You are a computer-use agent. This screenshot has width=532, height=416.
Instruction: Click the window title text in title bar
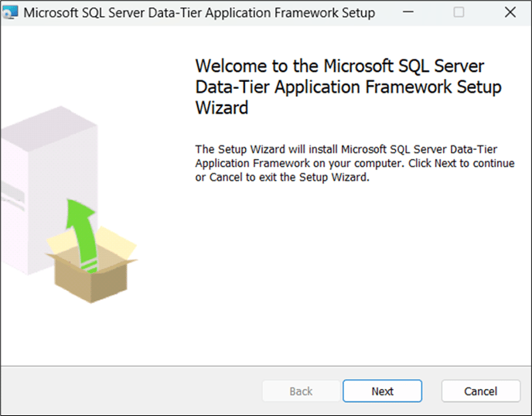click(199, 13)
